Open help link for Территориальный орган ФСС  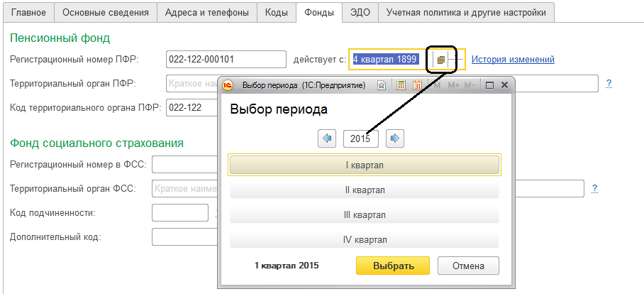(x=594, y=189)
